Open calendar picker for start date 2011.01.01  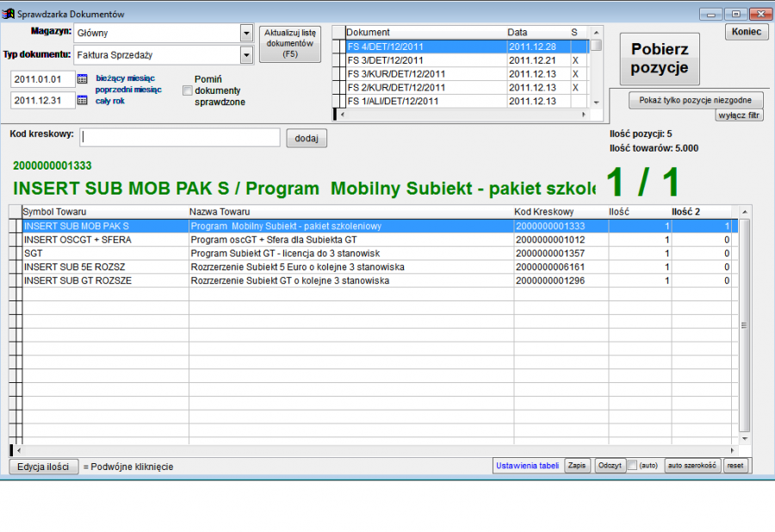pyautogui.click(x=82, y=79)
